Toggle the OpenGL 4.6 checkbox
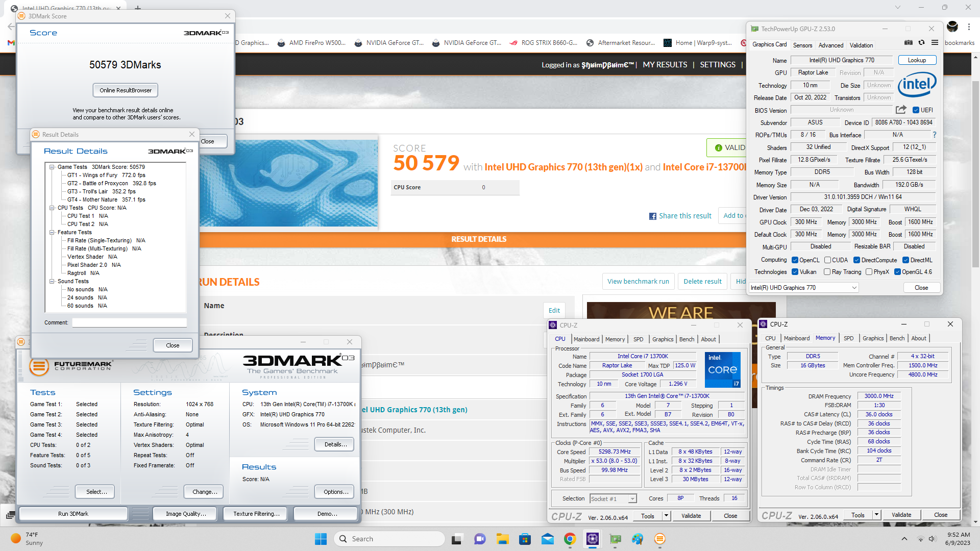The image size is (980, 551). 897,272
